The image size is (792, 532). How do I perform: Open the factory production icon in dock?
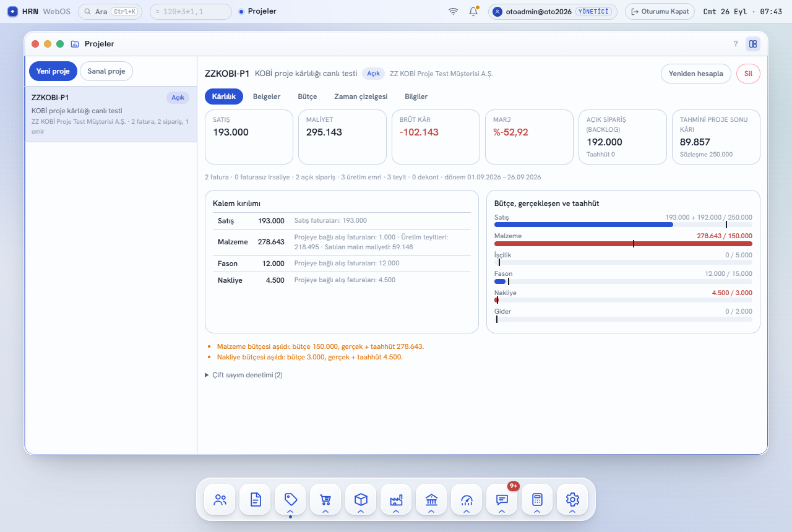click(x=396, y=499)
